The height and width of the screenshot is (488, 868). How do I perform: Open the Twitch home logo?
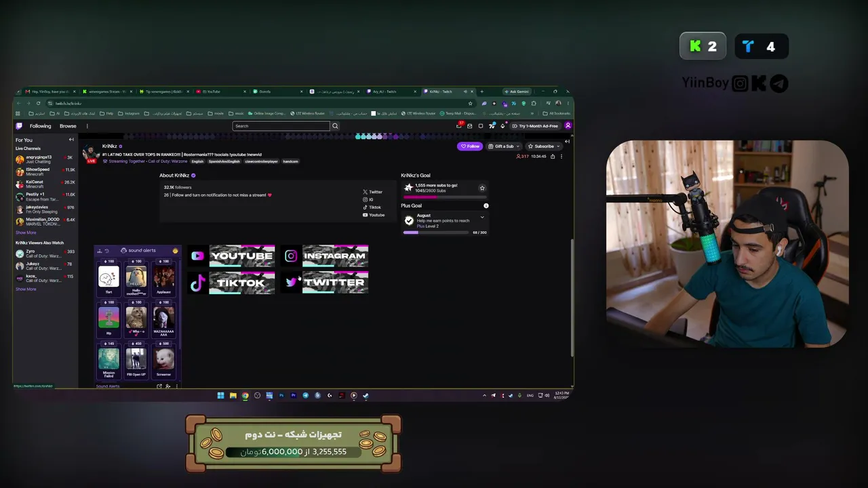[19, 126]
